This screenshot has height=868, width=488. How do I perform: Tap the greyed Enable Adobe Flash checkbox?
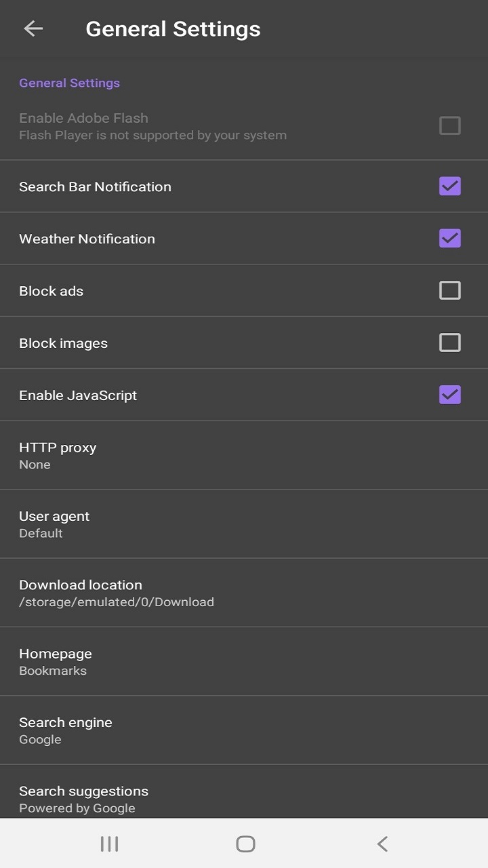pyautogui.click(x=450, y=125)
